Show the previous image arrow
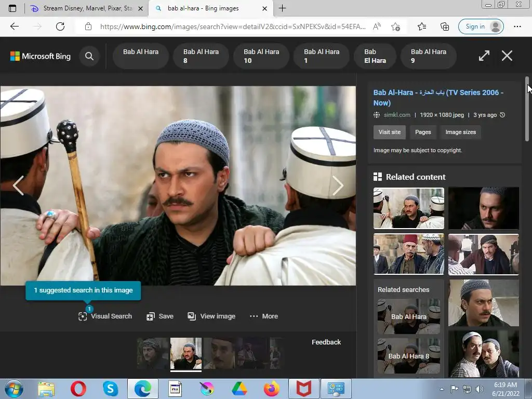The image size is (532, 399). (x=18, y=185)
